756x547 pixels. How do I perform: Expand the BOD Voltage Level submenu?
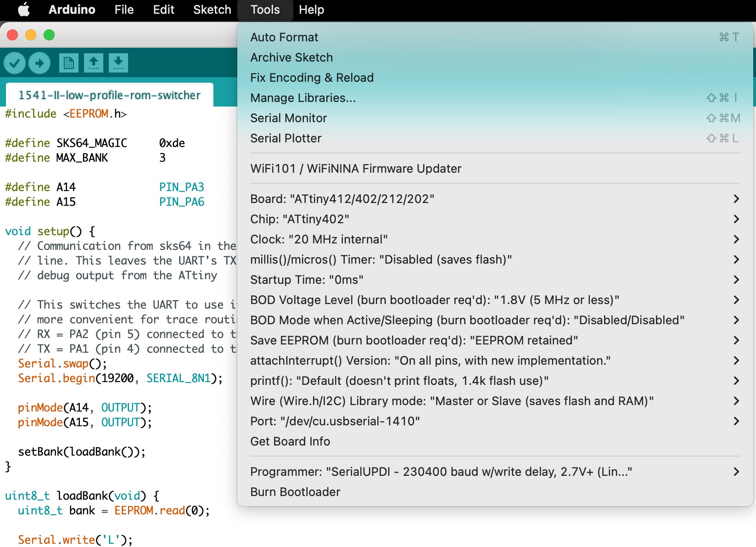pyautogui.click(x=495, y=300)
